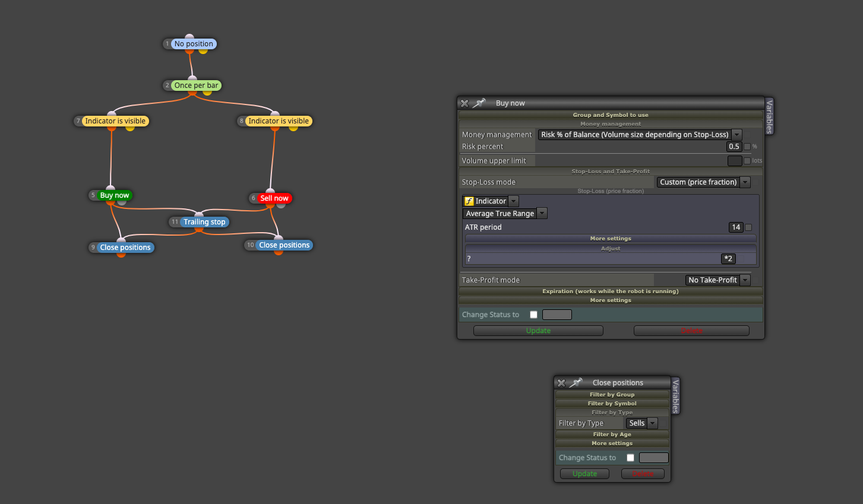Toggle Change Status to checkbox in Buy now panel
Image resolution: width=863 pixels, height=504 pixels.
point(533,315)
